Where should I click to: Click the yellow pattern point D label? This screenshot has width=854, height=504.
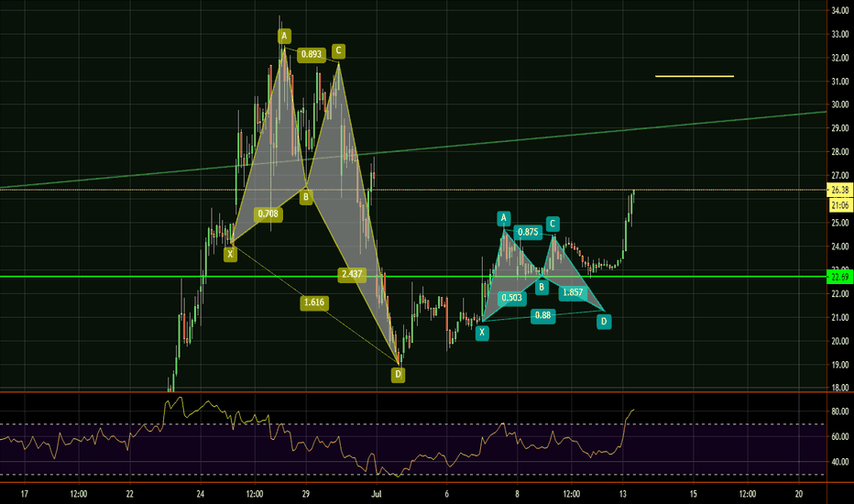pos(398,375)
